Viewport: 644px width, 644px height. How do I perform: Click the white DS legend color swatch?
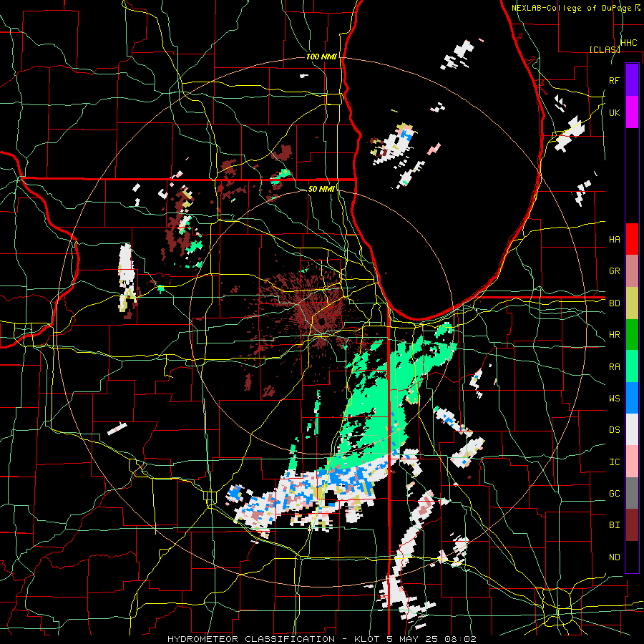coord(632,429)
